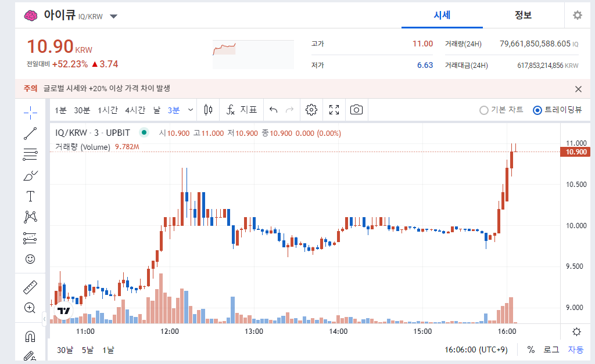Viewport: 595px width, 364px height.
Task: Open the page settings gear at top right
Action: click(578, 15)
